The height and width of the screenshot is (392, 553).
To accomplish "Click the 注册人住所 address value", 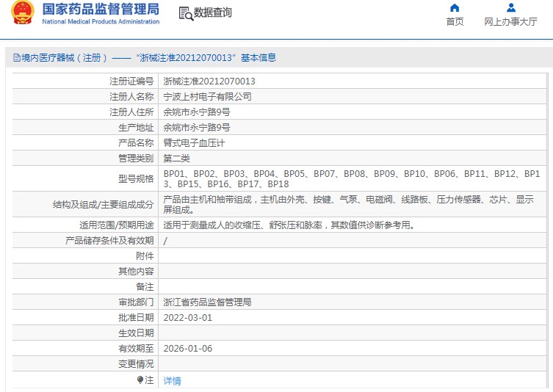I will (x=197, y=112).
